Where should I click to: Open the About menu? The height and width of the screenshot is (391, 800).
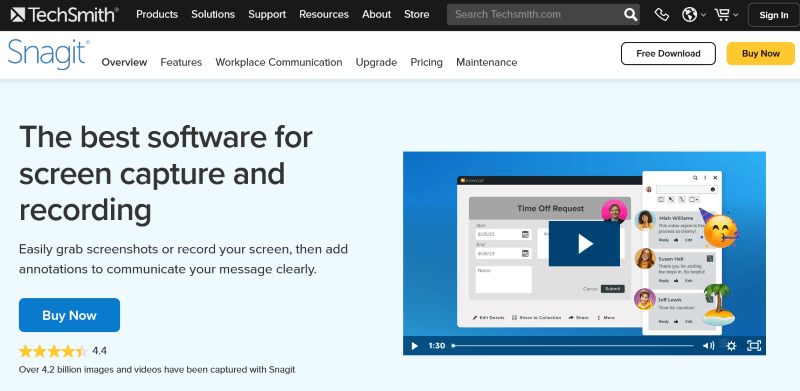tap(377, 14)
